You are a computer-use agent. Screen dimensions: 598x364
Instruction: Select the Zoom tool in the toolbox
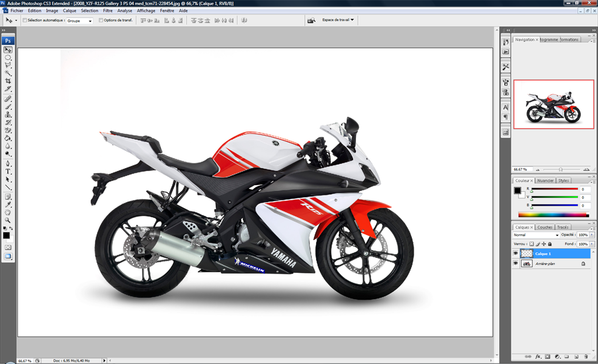(8, 221)
